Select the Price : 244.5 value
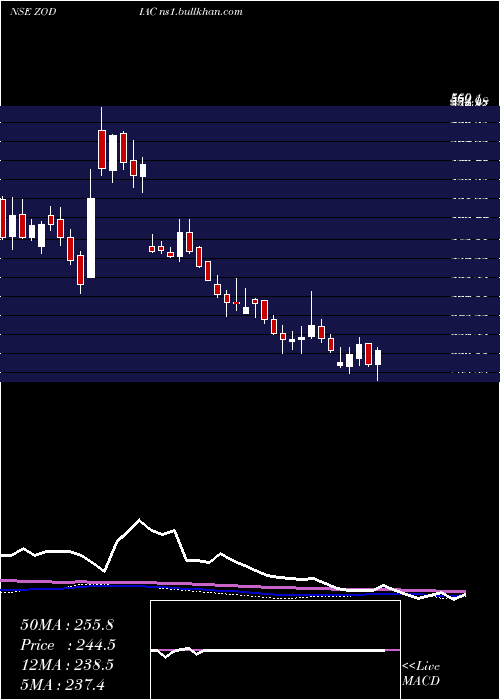Image resolution: width=500 pixels, height=700 pixels. click(x=68, y=645)
